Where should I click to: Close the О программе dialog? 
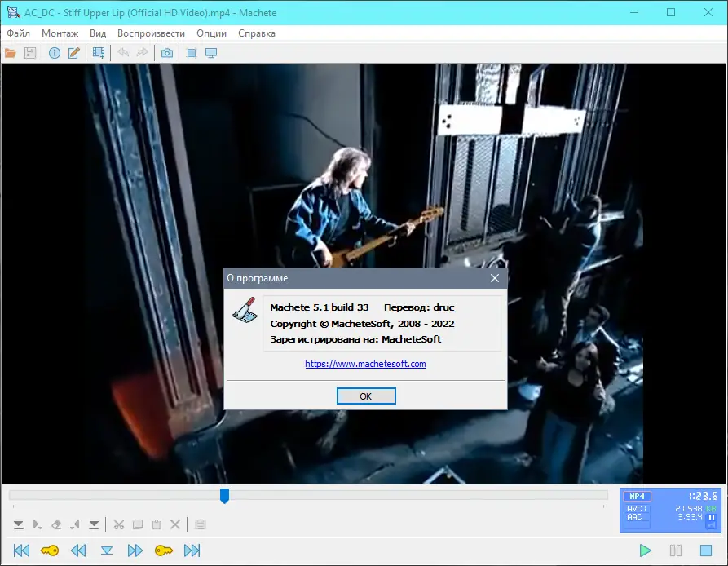click(495, 278)
